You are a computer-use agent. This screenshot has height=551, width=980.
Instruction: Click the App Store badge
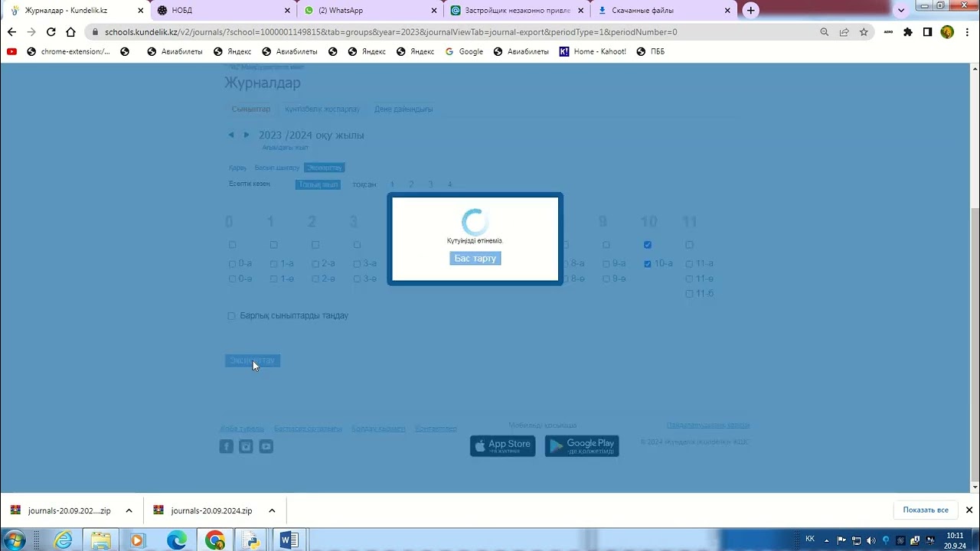502,445
